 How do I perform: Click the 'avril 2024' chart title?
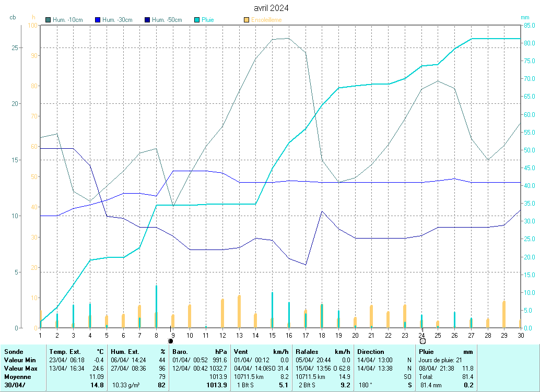(271, 8)
